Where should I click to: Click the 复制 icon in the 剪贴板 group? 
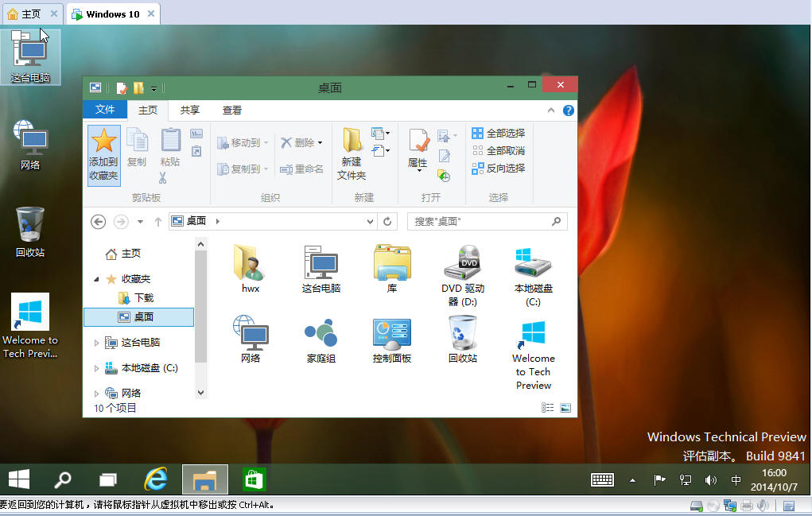tap(138, 140)
